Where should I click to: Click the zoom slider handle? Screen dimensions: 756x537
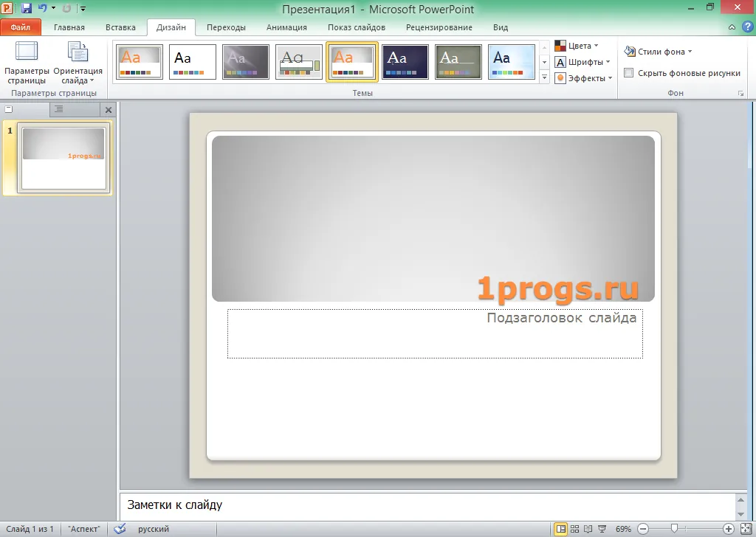pos(675,529)
